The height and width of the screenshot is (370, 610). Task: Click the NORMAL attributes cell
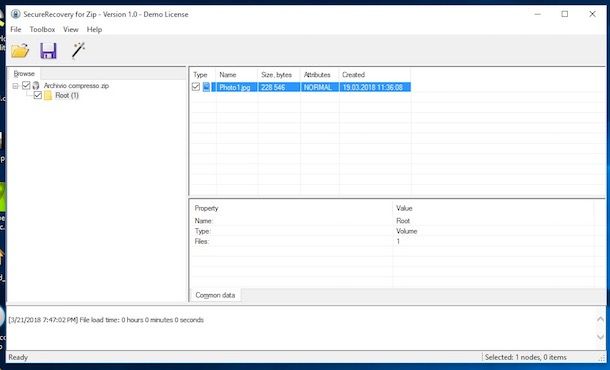[x=319, y=87]
